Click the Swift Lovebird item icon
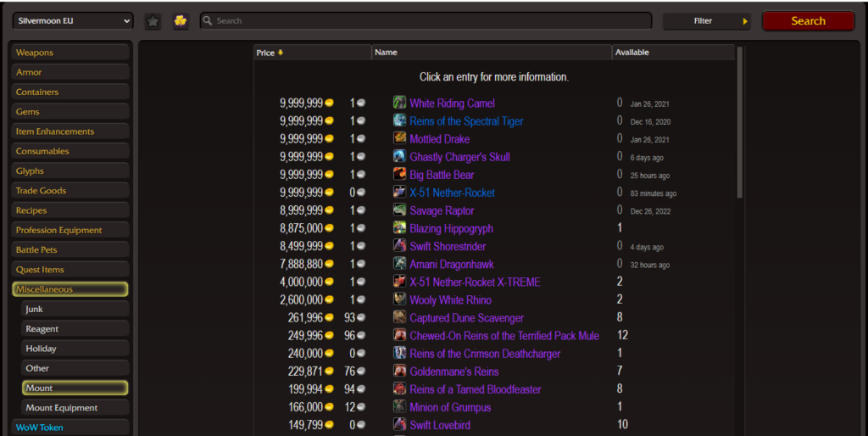This screenshot has height=436, width=868. pyautogui.click(x=400, y=424)
